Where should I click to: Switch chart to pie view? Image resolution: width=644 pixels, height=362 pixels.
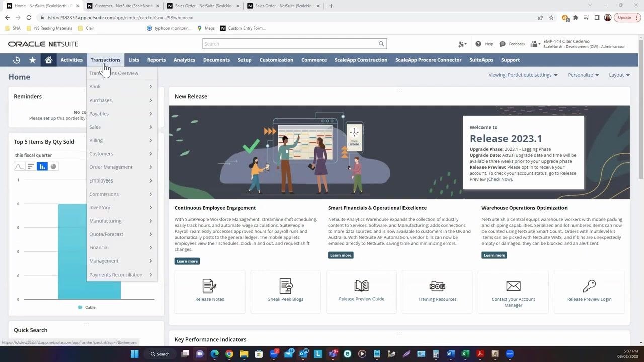point(54,166)
